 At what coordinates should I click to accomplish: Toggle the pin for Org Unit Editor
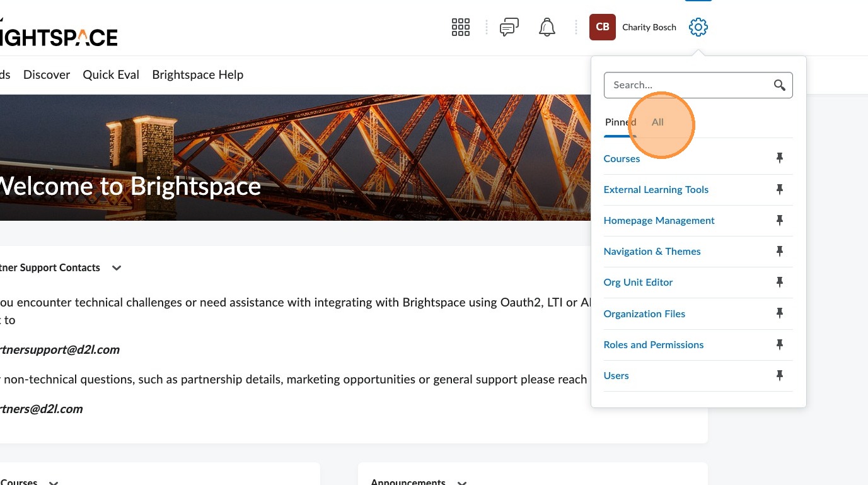click(779, 282)
